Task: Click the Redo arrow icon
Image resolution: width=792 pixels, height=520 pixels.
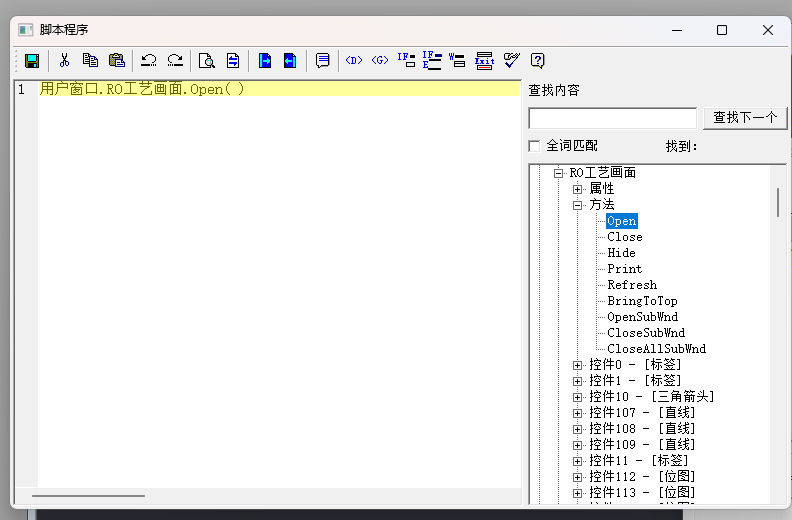Action: [175, 60]
